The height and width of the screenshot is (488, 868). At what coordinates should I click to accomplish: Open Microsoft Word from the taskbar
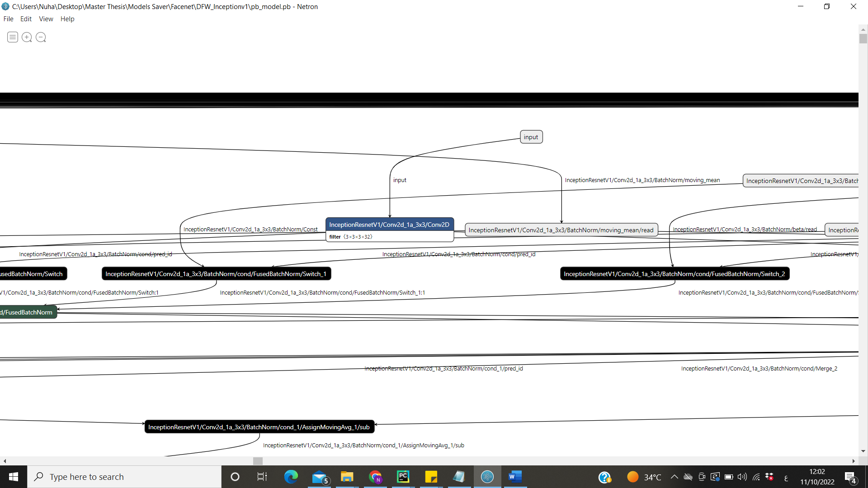(x=515, y=477)
